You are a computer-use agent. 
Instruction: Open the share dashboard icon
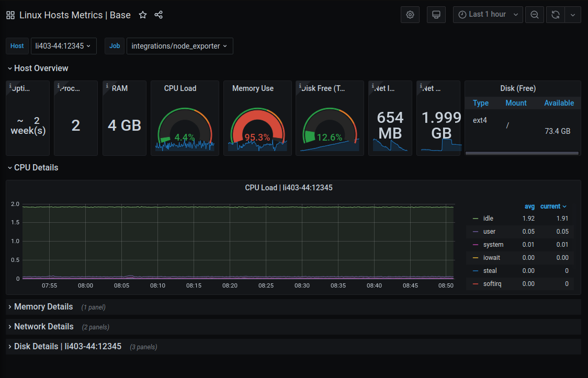tap(159, 15)
